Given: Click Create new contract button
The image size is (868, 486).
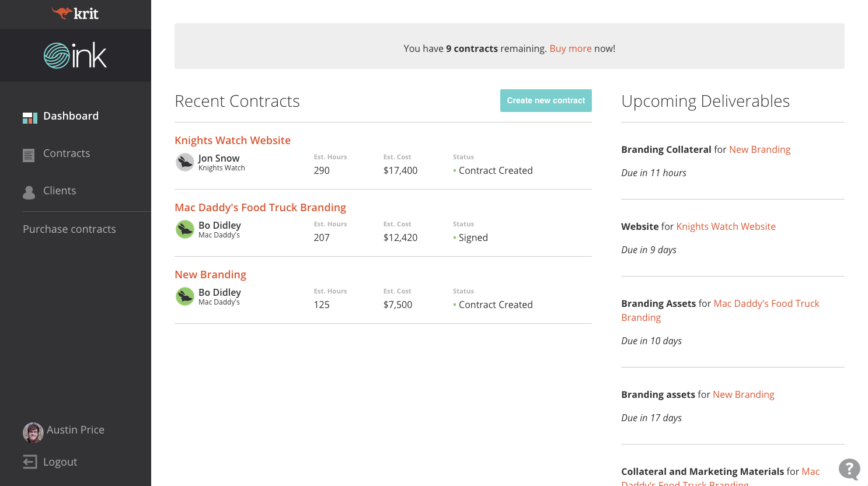Looking at the screenshot, I should coord(546,100).
